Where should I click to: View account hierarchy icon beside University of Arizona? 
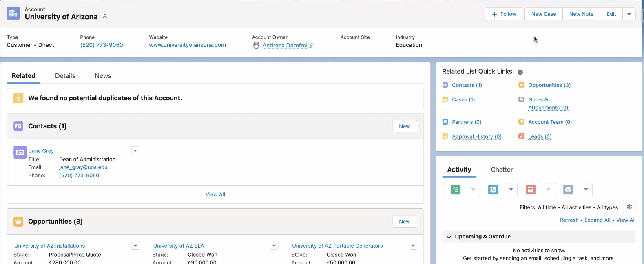[x=105, y=17]
